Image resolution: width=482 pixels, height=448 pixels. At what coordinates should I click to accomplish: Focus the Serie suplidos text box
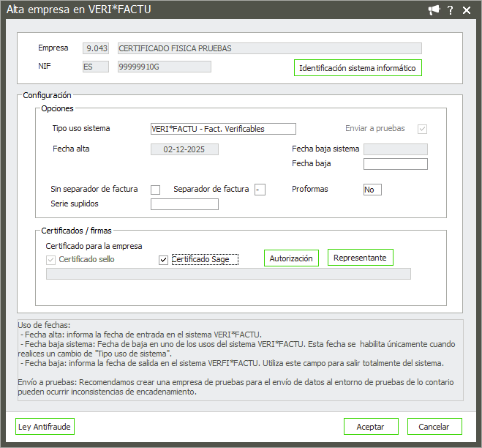tap(184, 204)
